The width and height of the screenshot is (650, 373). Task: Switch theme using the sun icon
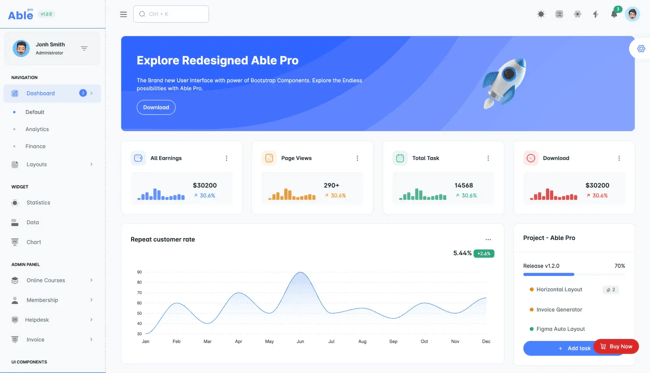pyautogui.click(x=541, y=14)
